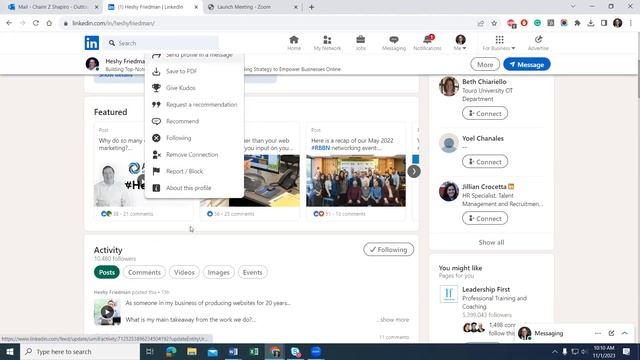Click the taskbar search box

click(80, 351)
